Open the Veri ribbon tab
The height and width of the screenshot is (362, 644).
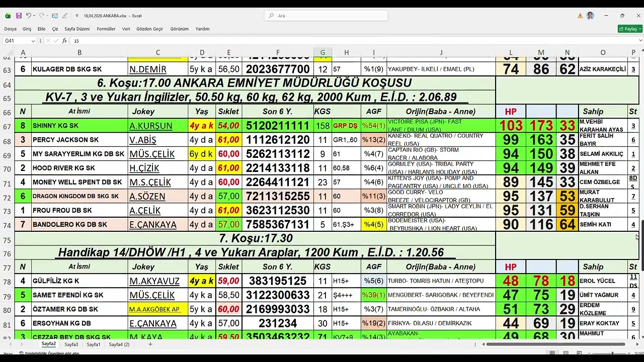[x=126, y=29]
